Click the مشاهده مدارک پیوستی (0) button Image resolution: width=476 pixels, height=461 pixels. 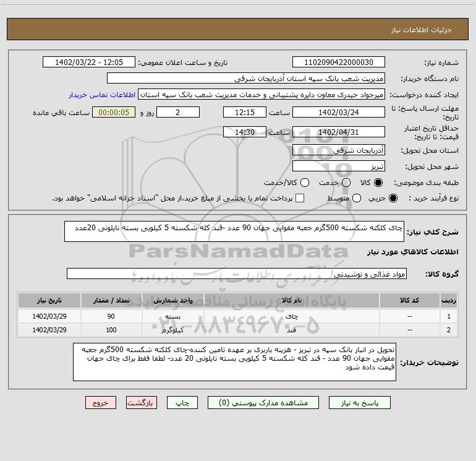[x=263, y=403]
